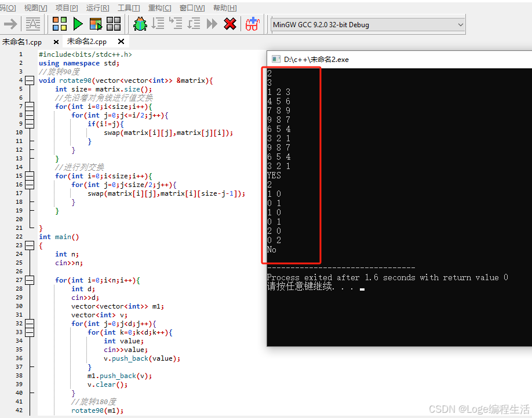Click the 'm1.push_back(v);' line
Screen dimensions: 532x418
click(x=120, y=376)
